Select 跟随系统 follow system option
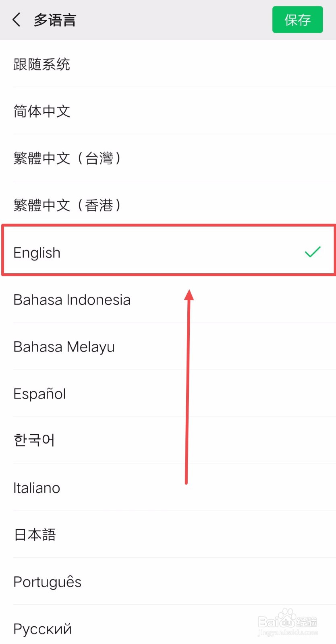This screenshot has height=644, width=336. point(42,64)
